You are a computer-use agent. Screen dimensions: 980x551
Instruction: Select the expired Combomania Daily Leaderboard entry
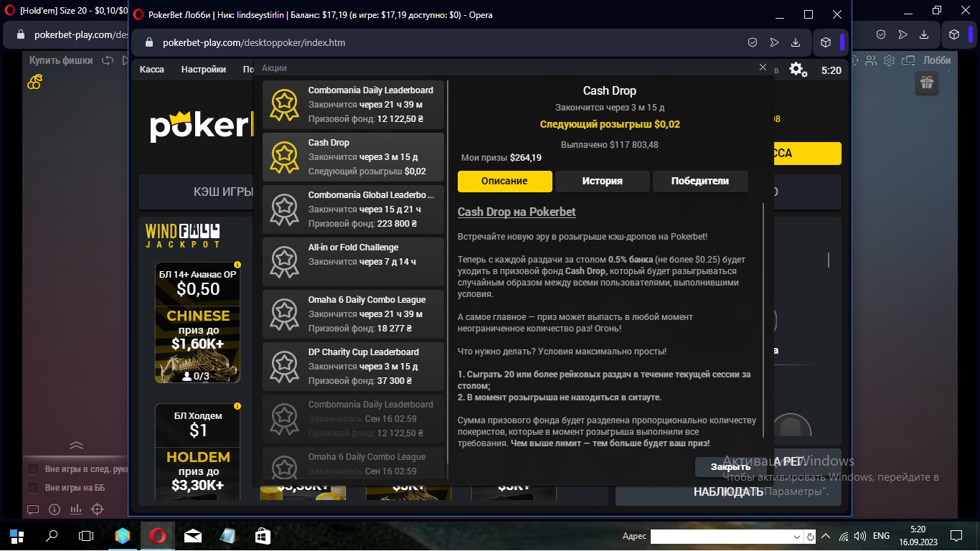tap(353, 419)
